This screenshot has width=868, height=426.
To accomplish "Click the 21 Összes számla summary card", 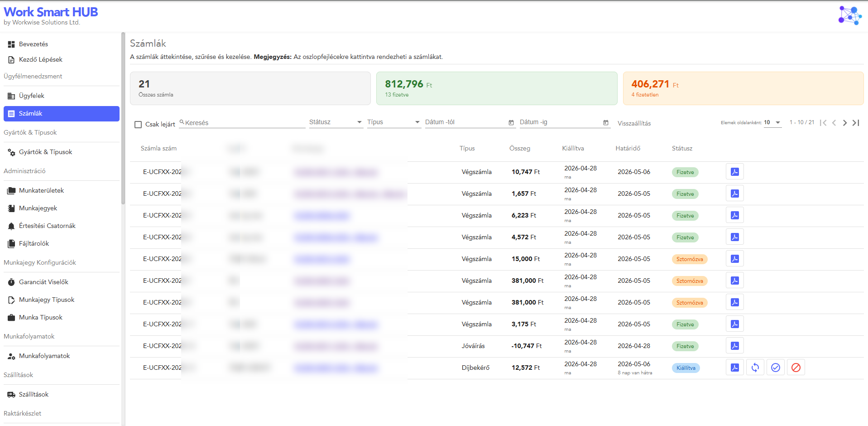I will tap(250, 88).
